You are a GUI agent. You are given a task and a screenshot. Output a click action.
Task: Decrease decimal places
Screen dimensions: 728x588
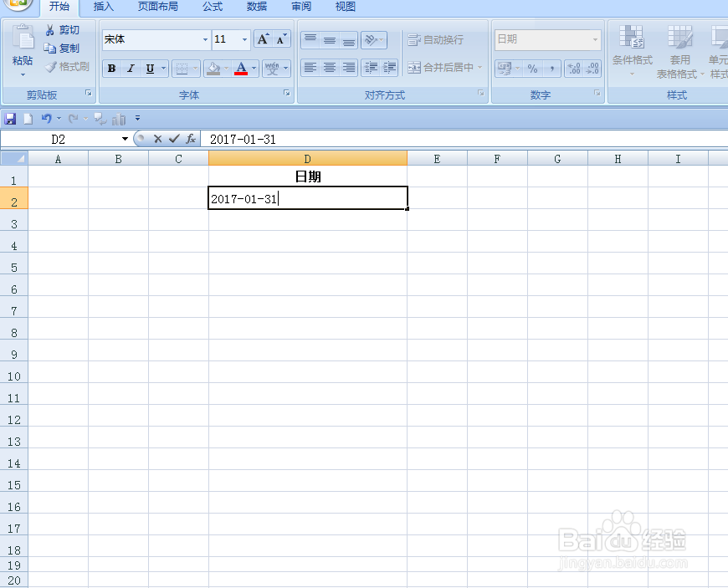point(592,69)
